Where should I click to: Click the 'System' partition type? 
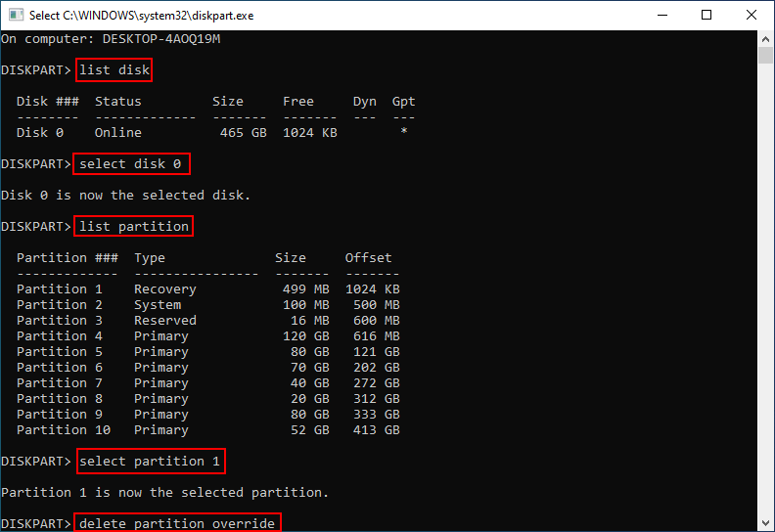(x=158, y=305)
